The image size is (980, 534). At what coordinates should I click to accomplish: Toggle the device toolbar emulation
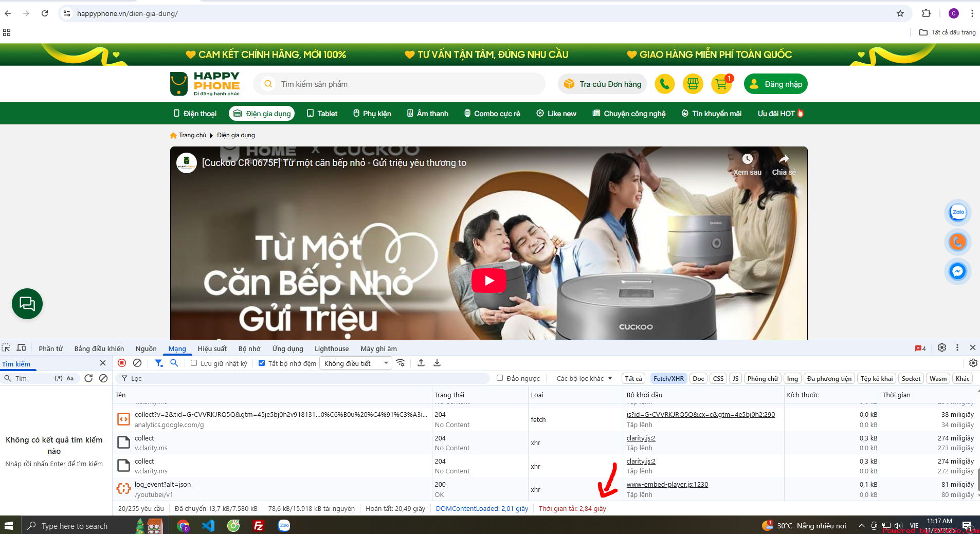point(22,348)
